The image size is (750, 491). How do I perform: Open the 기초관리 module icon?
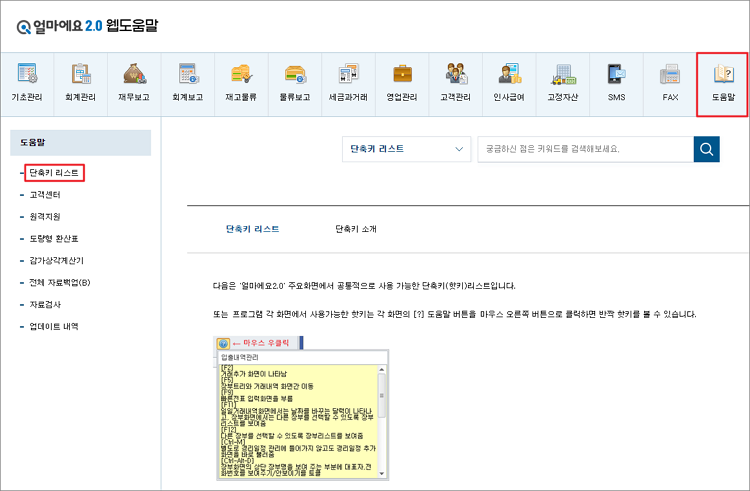pyautogui.click(x=27, y=74)
